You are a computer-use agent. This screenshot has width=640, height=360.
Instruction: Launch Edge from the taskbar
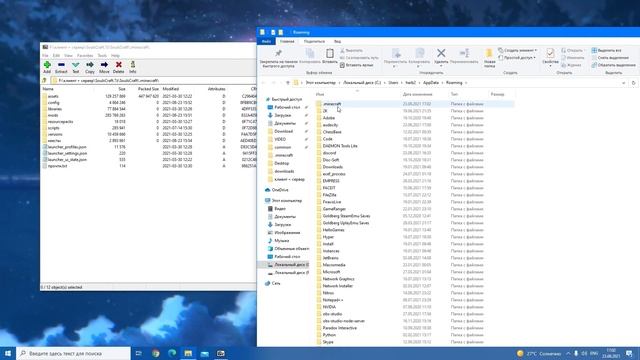172,353
